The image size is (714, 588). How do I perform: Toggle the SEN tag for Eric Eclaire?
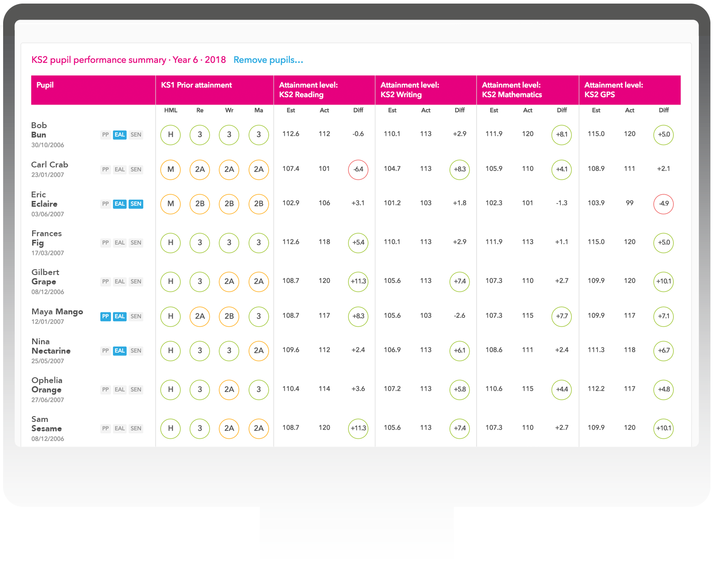[136, 204]
